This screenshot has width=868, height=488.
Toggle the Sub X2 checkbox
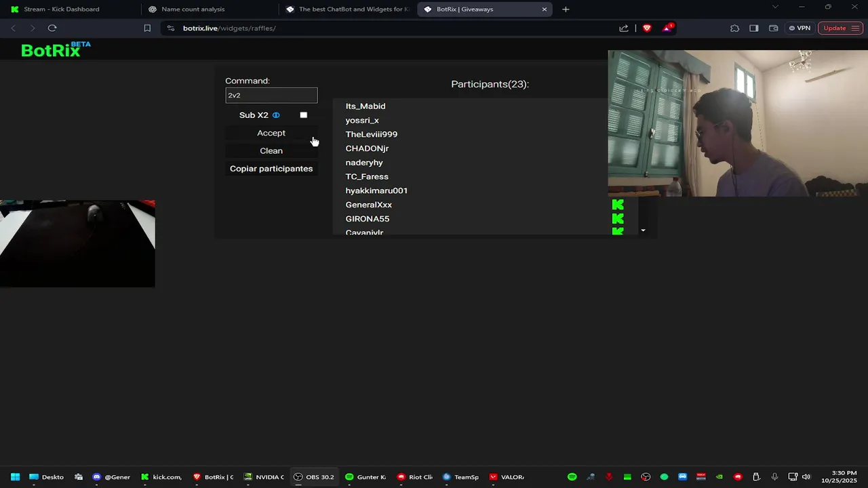304,115
